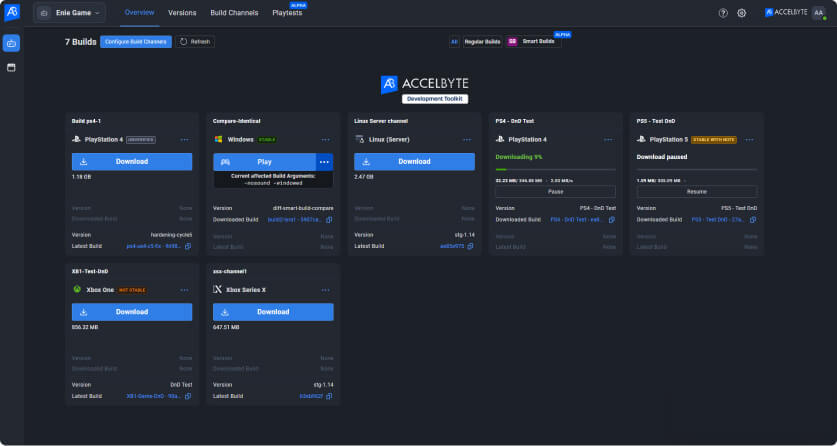The image size is (837, 446).
Task: Click the 'diff-smart-build-compare' version value
Action: coord(303,209)
